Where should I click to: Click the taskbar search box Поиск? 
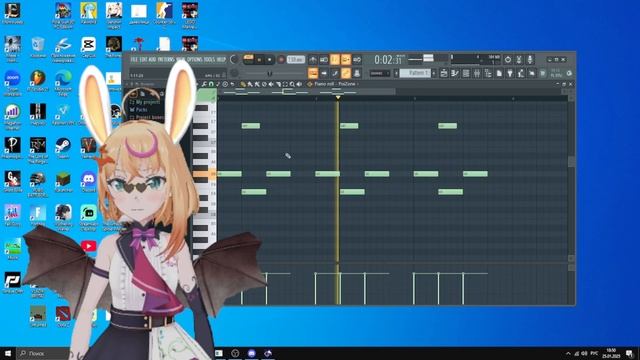pos(43,353)
